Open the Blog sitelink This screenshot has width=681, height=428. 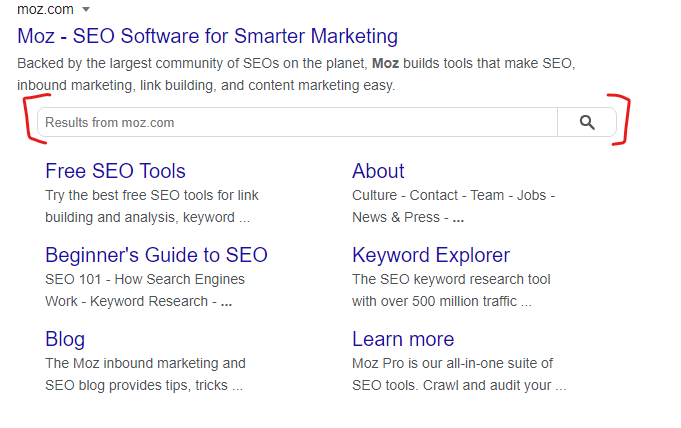[65, 339]
